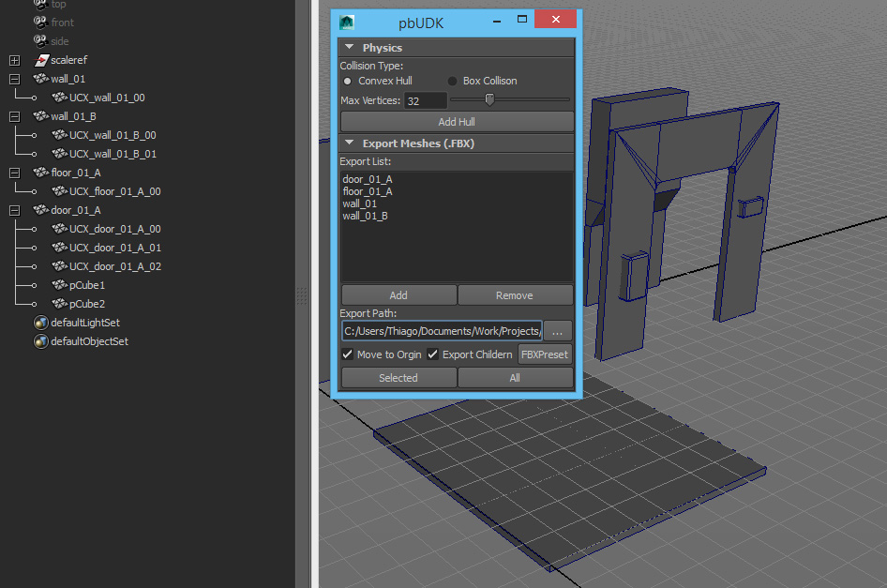The height and width of the screenshot is (588, 887).
Task: Click mesh icon of wall_01
Action: point(40,79)
